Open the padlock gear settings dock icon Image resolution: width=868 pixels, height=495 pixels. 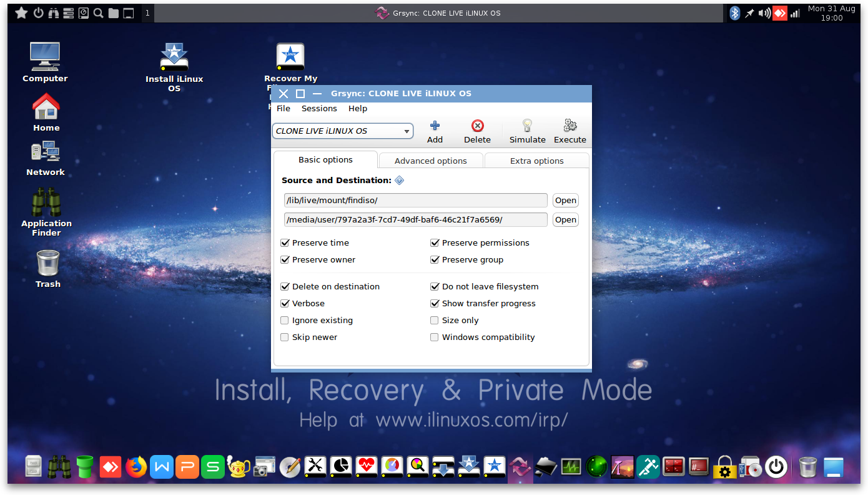point(725,467)
